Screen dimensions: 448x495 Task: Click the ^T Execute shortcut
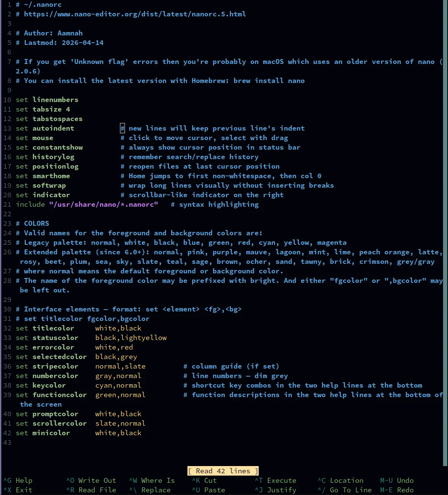(275, 481)
